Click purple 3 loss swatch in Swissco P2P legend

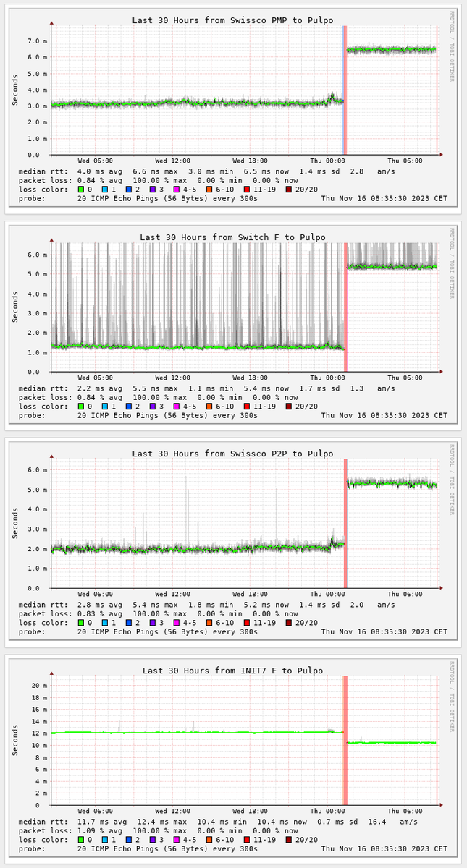click(x=153, y=623)
